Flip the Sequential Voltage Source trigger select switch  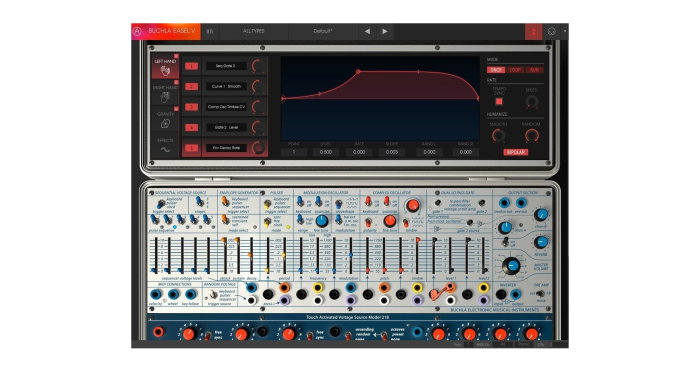pos(160,205)
